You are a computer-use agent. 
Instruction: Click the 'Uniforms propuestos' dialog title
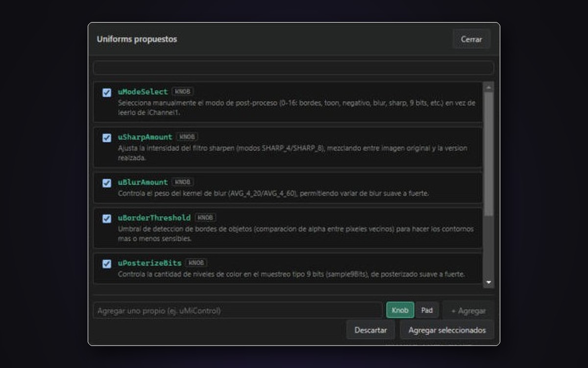point(137,39)
